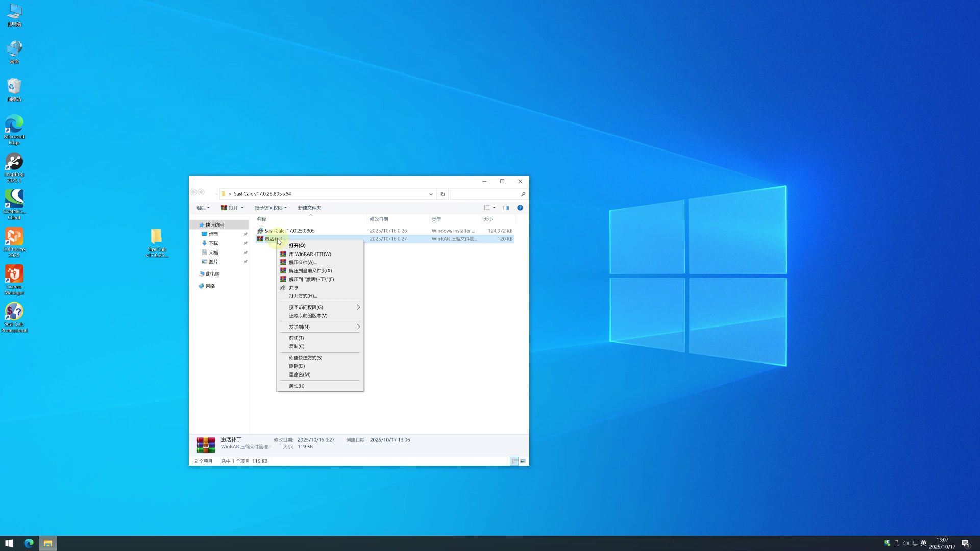The height and width of the screenshot is (551, 980).
Task: Open CONNECT Client desktop shortcut
Action: click(x=14, y=204)
